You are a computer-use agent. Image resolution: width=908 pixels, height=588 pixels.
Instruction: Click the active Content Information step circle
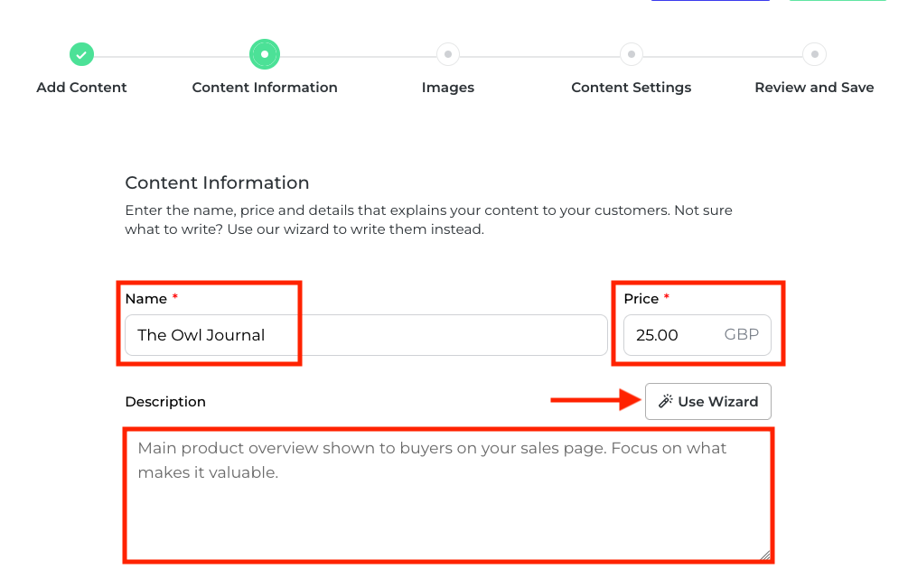(x=265, y=55)
